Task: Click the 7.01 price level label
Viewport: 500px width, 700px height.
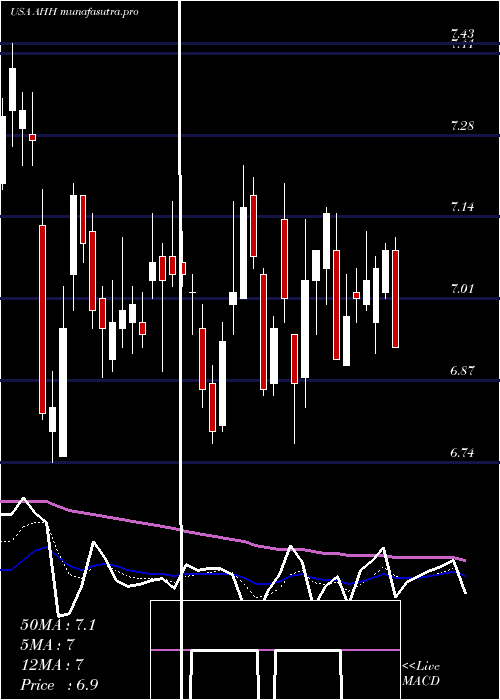Action: click(x=462, y=289)
